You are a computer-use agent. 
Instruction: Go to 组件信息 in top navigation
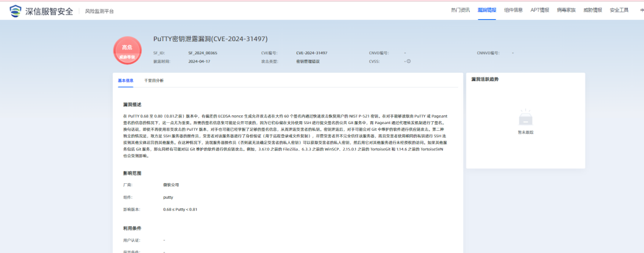point(513,10)
